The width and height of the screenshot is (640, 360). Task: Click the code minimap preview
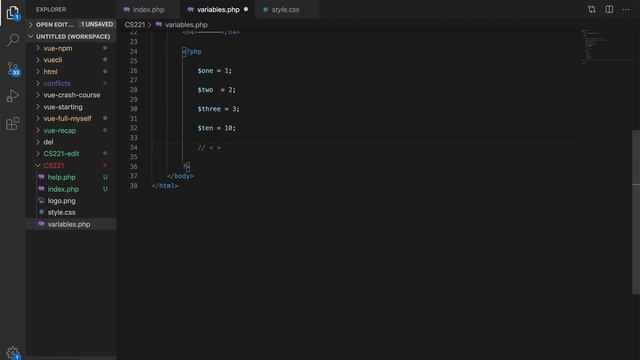click(x=606, y=47)
